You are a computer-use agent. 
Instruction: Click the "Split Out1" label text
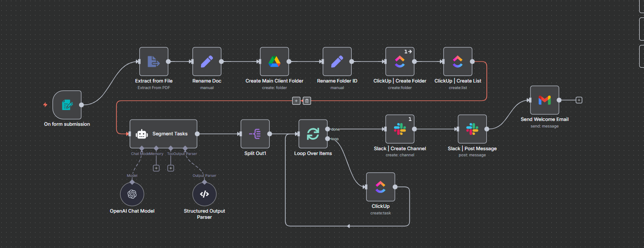coord(255,153)
